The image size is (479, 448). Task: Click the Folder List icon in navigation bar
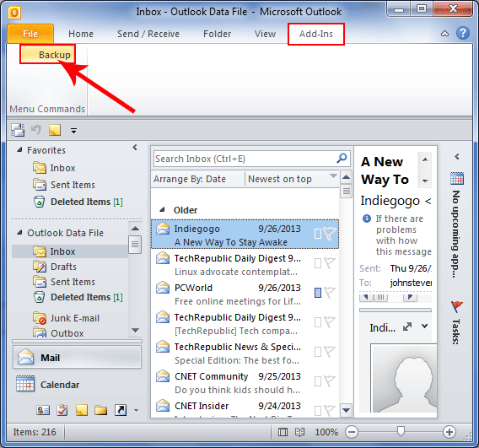[x=101, y=410]
